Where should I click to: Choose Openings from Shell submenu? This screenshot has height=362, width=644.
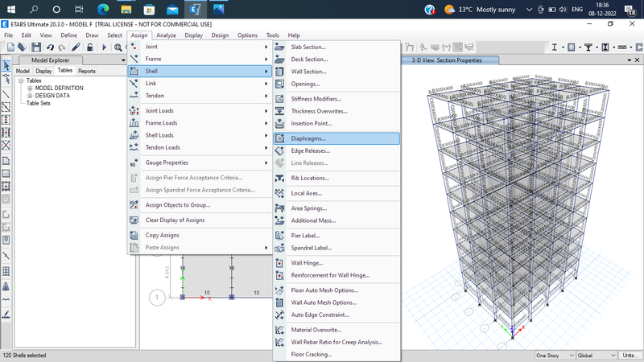coord(305,84)
